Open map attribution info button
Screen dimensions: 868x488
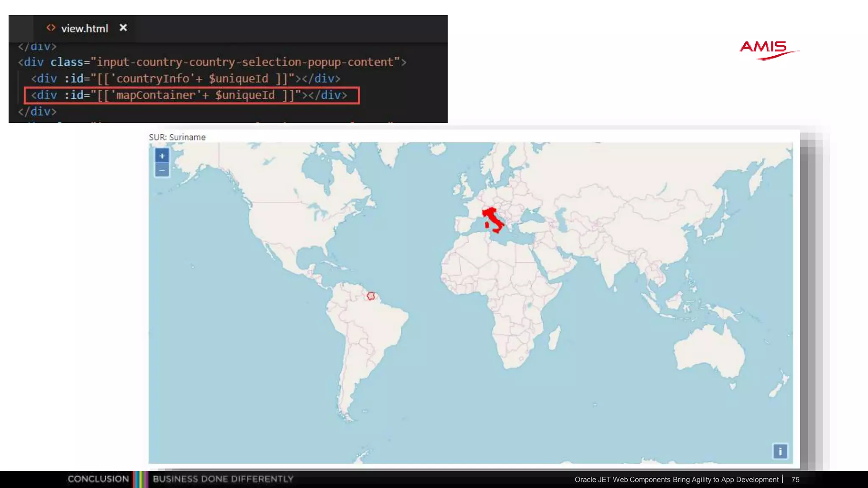point(780,451)
